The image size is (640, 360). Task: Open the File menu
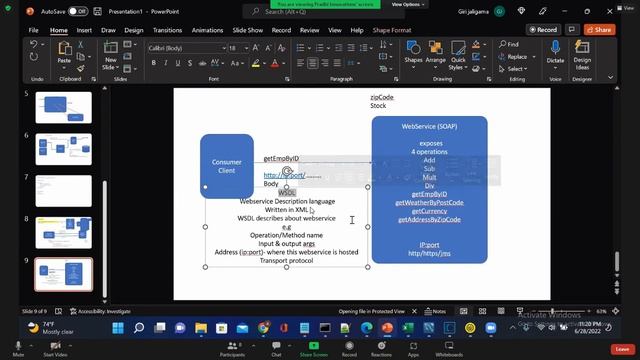click(x=33, y=30)
